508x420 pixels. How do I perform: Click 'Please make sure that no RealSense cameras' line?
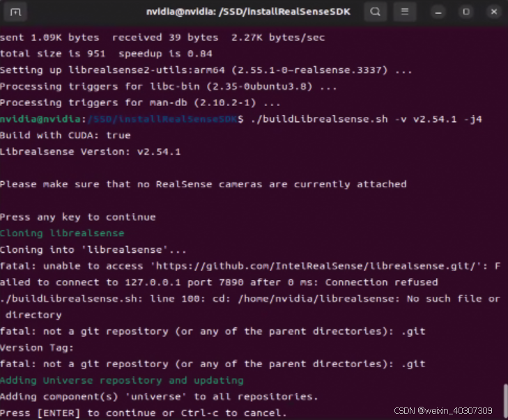click(203, 185)
